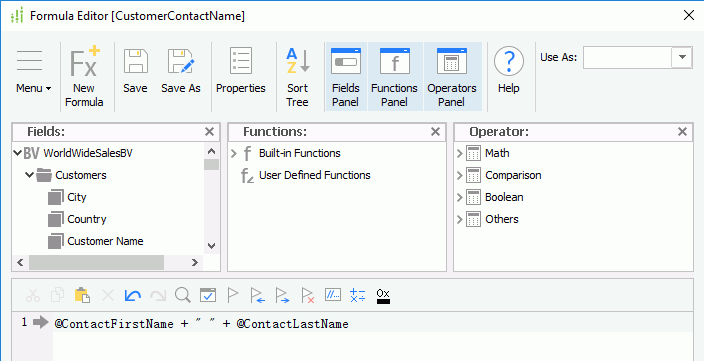
Task: Click the Check syntax icon
Action: point(208,295)
